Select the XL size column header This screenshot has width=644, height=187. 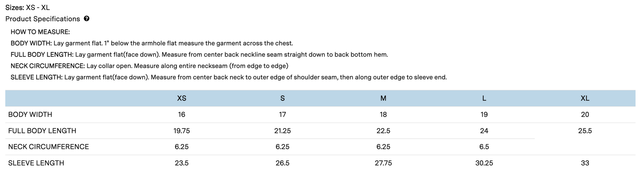tap(585, 98)
